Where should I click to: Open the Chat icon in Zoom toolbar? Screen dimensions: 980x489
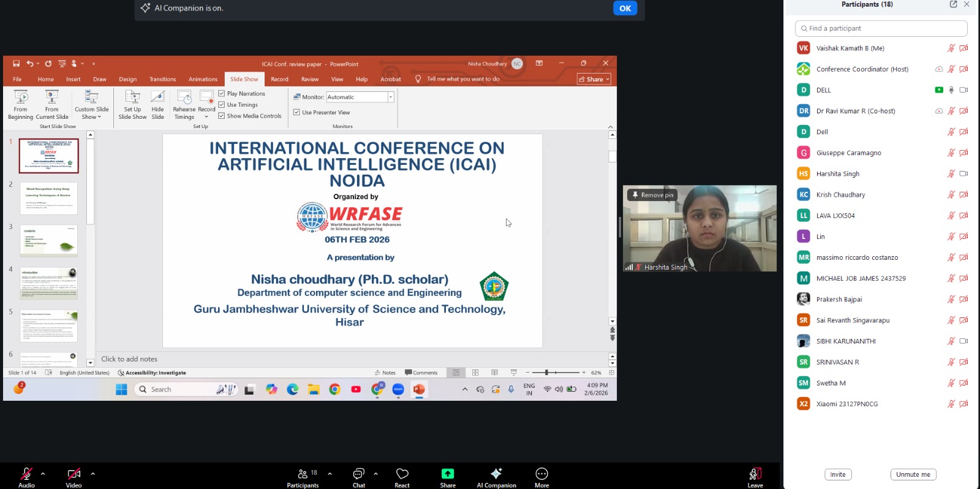[358, 474]
